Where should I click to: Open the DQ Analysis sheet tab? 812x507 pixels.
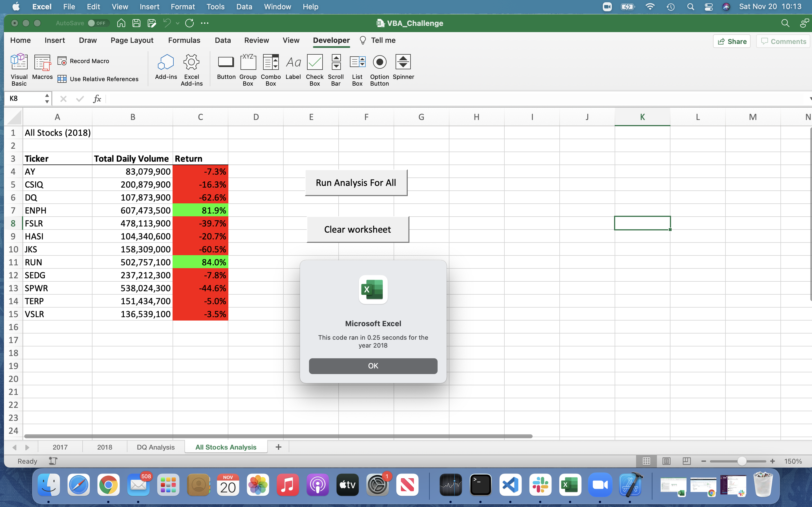pyautogui.click(x=156, y=447)
